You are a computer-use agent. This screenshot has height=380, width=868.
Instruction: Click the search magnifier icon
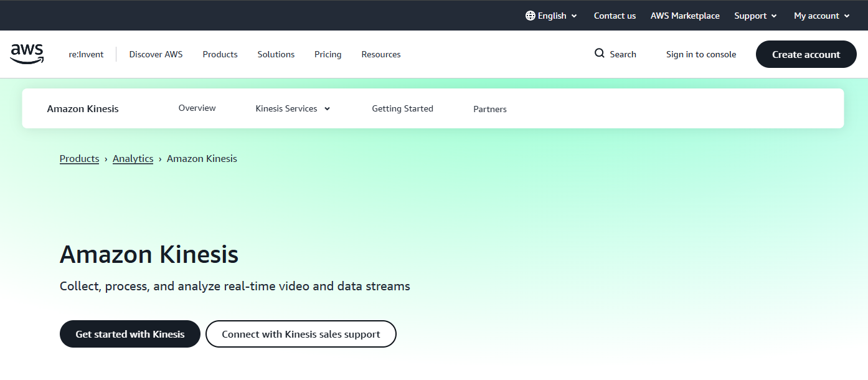(x=599, y=54)
